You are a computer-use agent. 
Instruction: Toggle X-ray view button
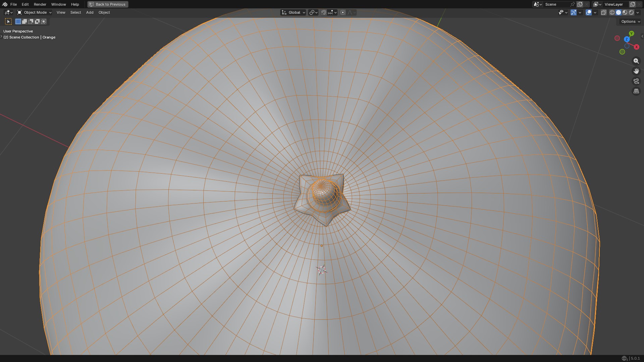point(603,12)
